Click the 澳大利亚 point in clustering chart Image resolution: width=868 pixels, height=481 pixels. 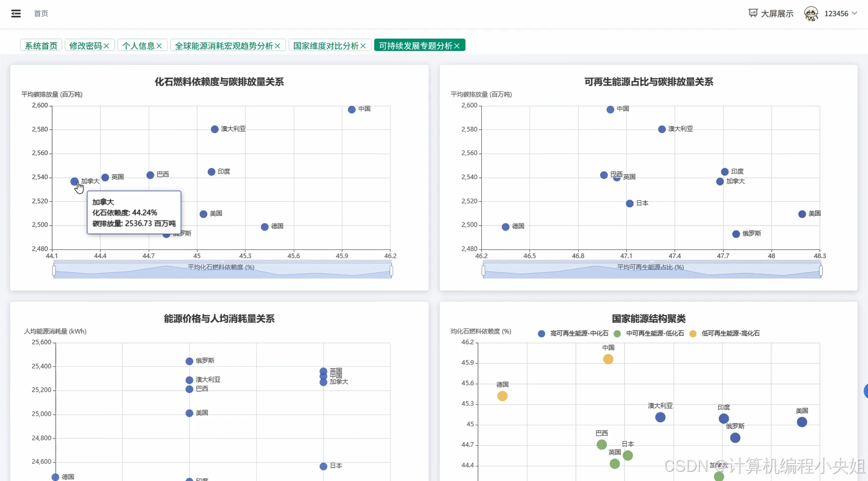tap(660, 418)
